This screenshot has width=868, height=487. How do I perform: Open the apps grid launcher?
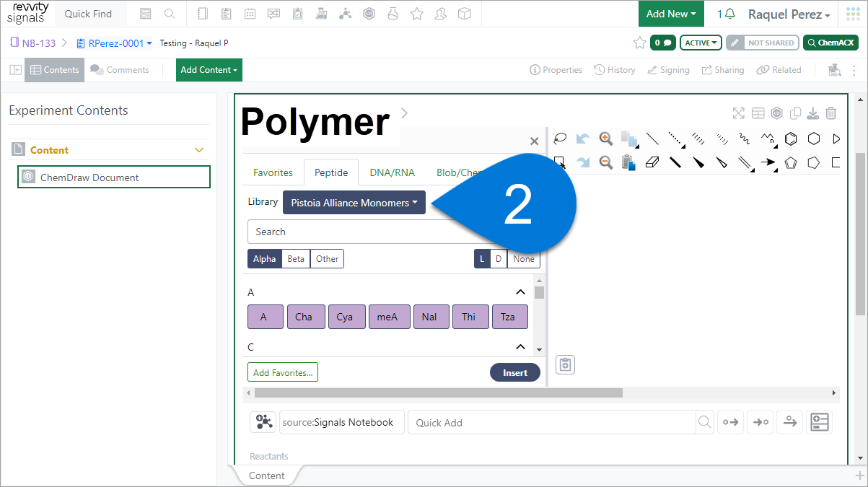pos(854,14)
